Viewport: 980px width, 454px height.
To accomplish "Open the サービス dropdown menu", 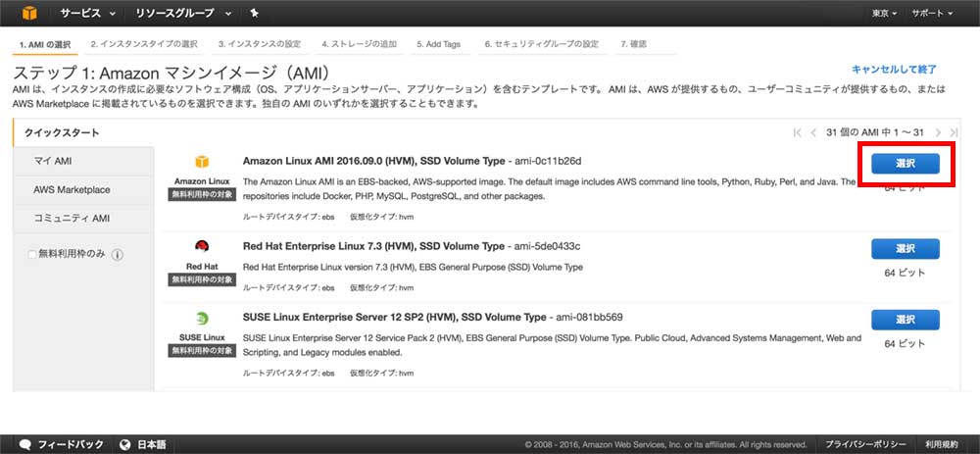I will click(92, 14).
